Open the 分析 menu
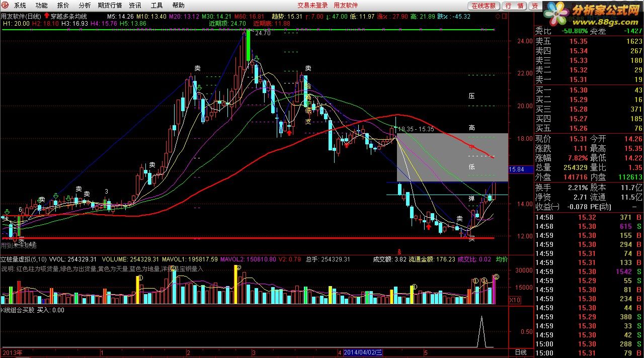This screenshot has height=358, width=644. pos(85,6)
